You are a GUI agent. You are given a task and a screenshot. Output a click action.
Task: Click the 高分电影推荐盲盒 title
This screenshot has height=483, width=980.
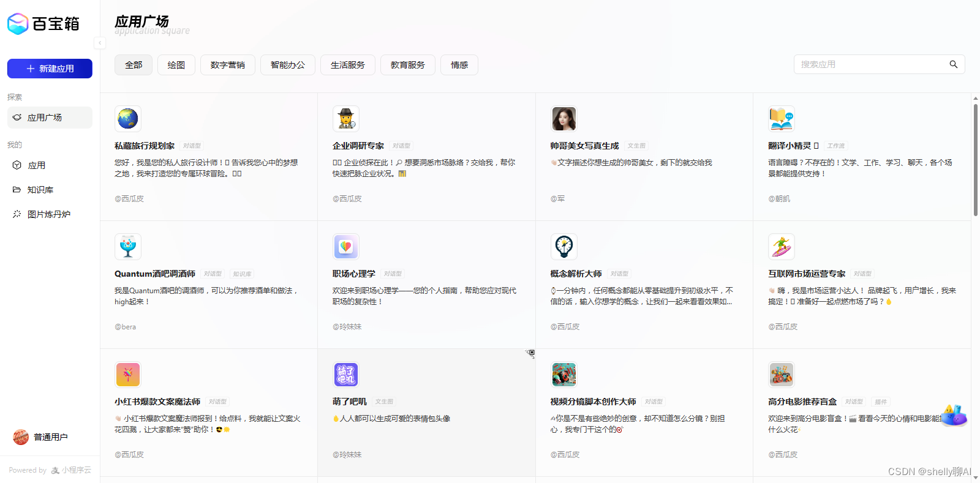(x=802, y=402)
